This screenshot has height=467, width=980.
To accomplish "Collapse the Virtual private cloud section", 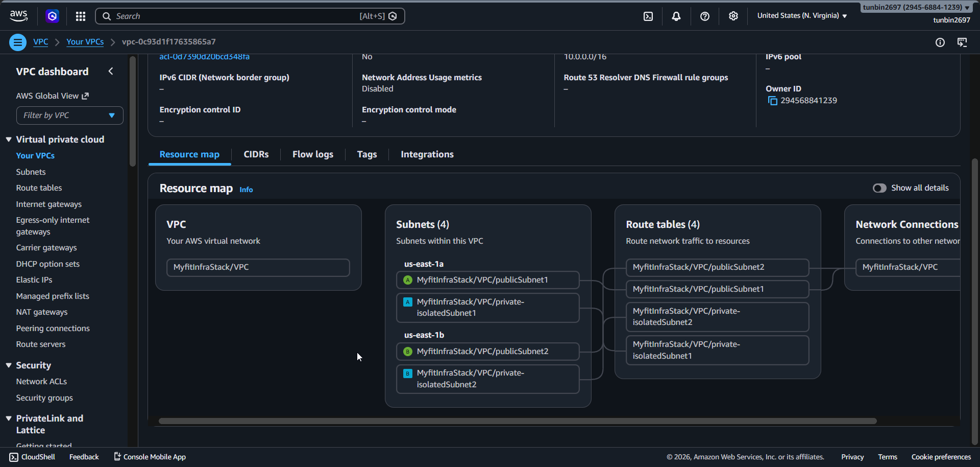I will tap(9, 139).
